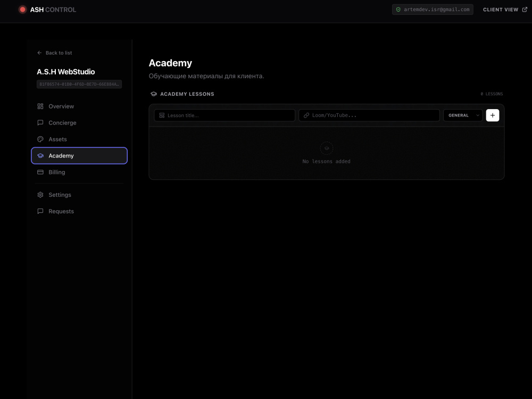Image resolution: width=532 pixels, height=399 pixels.
Task: Click the Academy page heading
Action: (x=170, y=63)
